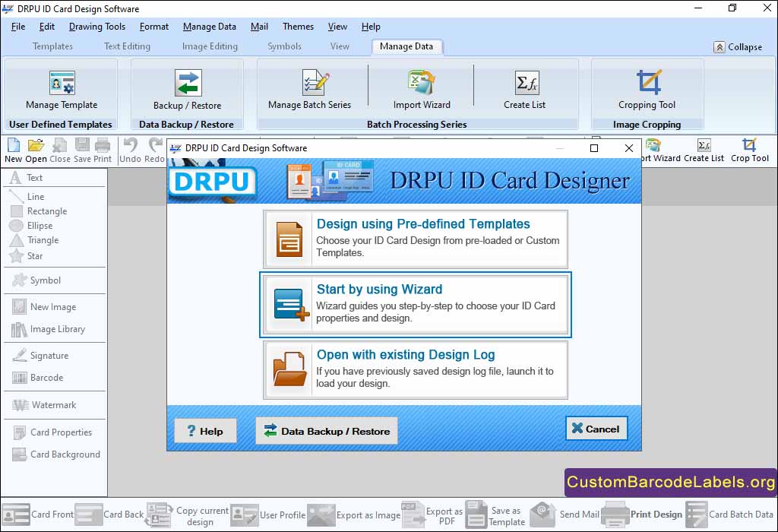Click Cancel in the dialog
Screen dimensions: 778x532
click(596, 429)
